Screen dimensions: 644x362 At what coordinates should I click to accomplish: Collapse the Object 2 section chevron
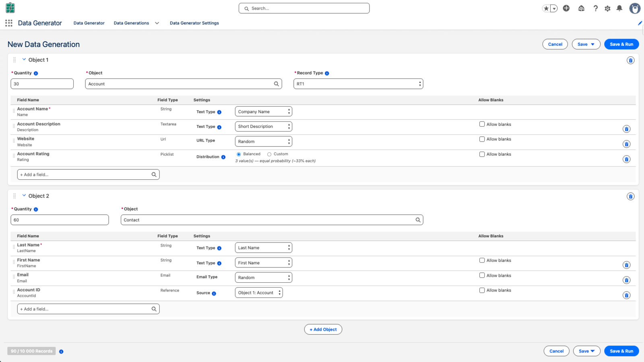pos(24,195)
